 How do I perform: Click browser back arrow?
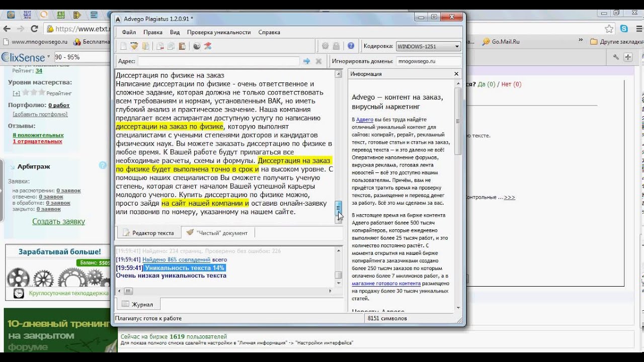[x=7, y=29]
